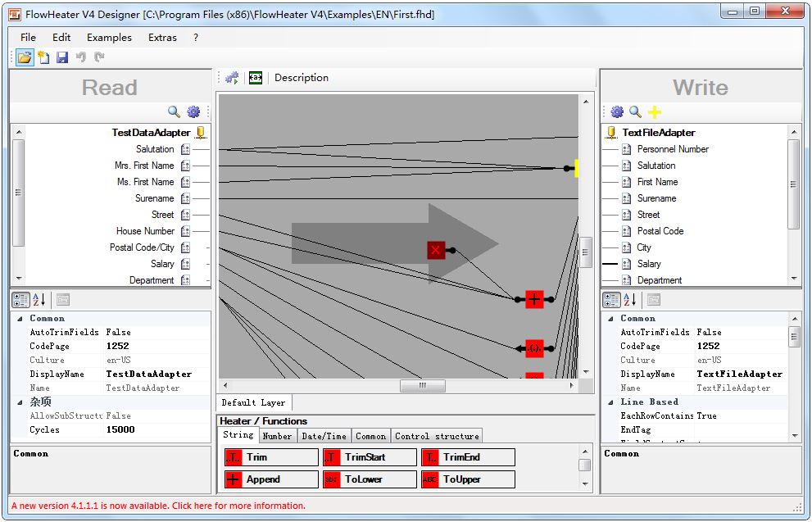Switch to the Control structure tab
This screenshot has width=812, height=522.
tap(437, 436)
